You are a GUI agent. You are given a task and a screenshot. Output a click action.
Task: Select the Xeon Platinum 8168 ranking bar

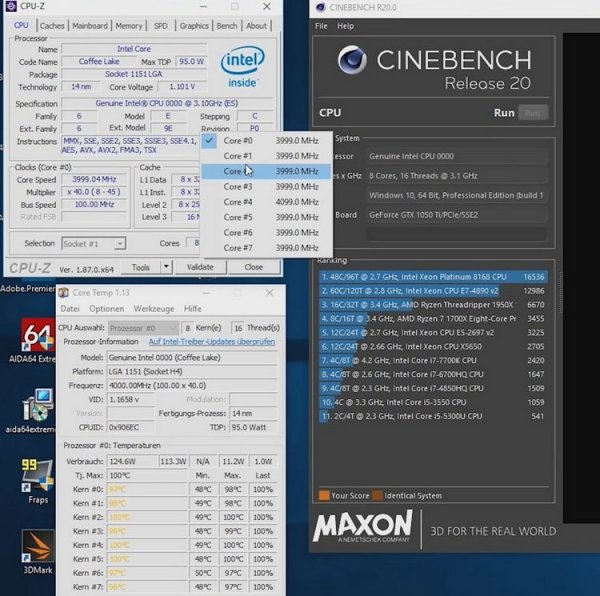433,277
